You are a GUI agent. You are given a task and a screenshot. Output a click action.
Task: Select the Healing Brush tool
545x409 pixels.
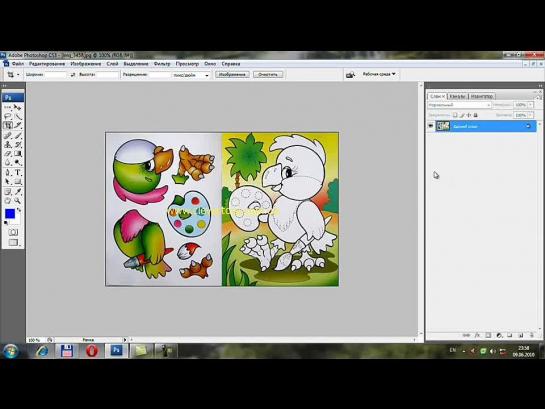click(x=8, y=136)
